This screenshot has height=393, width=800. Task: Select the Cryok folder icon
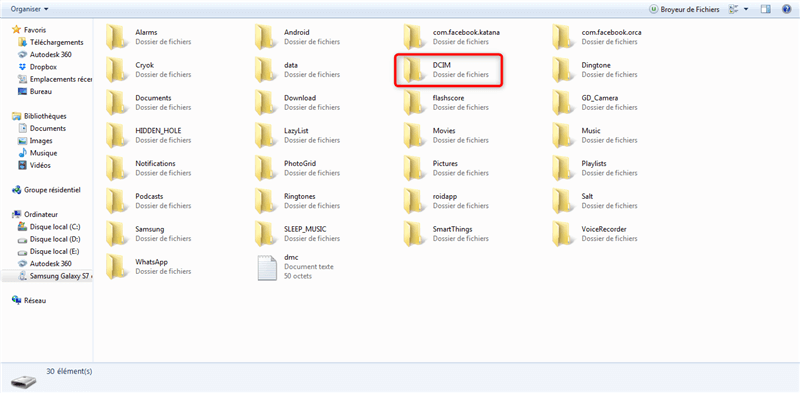point(116,69)
